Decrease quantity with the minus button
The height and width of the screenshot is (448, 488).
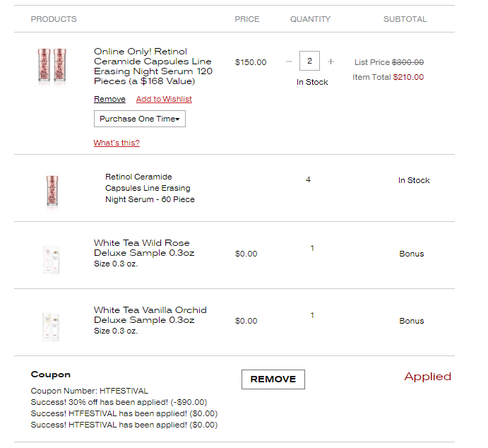tap(289, 61)
